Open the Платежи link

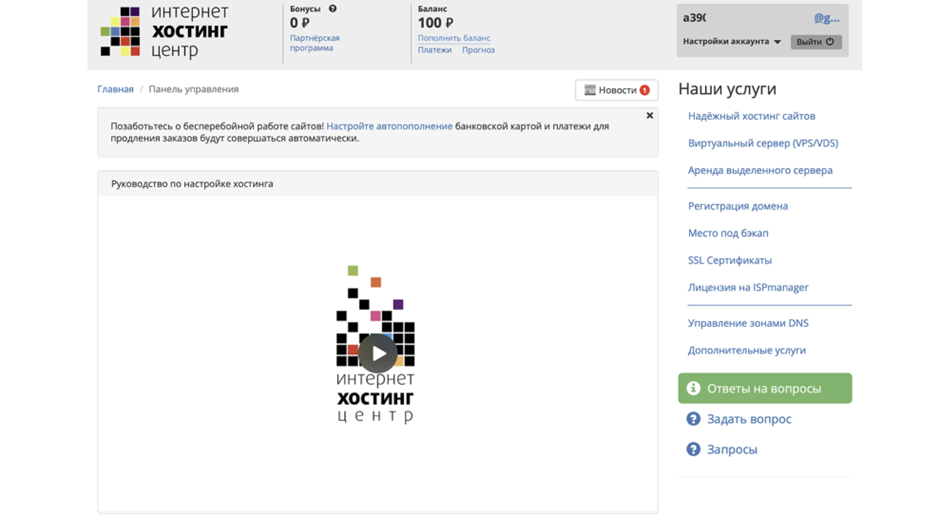(435, 50)
